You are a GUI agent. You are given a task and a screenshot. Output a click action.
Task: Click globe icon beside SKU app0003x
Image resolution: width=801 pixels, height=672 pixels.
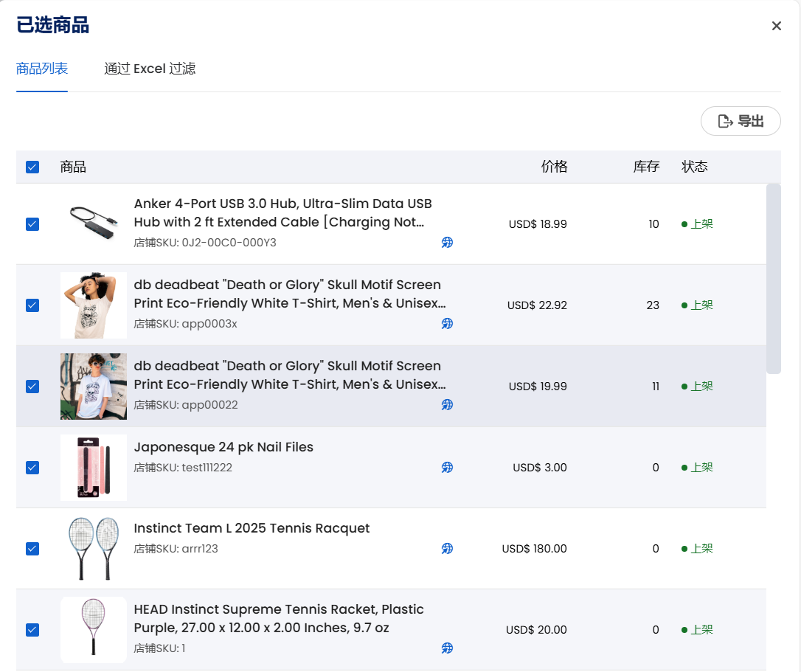[447, 324]
